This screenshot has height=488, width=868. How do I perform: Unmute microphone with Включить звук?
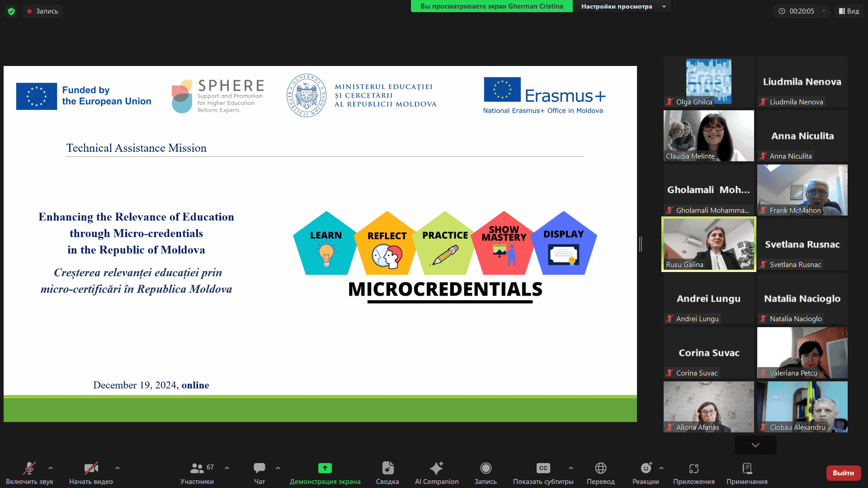[29, 468]
